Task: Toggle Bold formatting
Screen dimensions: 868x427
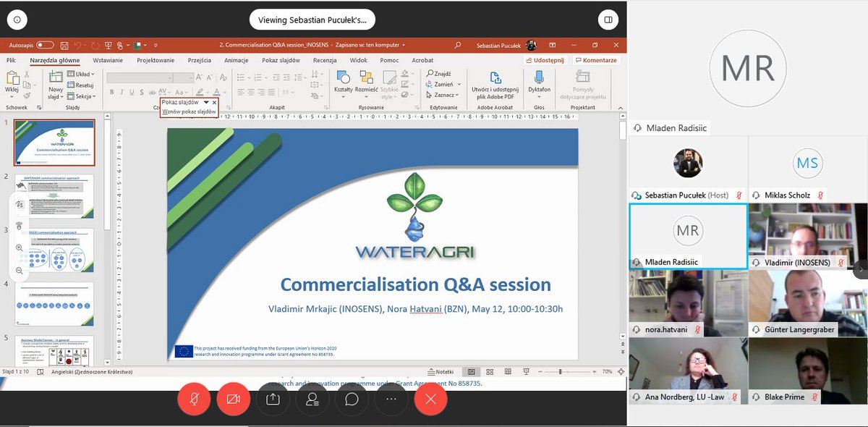Action: tap(112, 92)
